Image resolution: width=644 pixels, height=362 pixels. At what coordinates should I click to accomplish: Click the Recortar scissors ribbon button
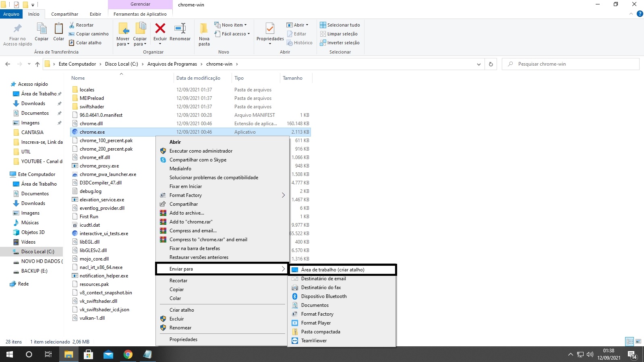coord(81,25)
